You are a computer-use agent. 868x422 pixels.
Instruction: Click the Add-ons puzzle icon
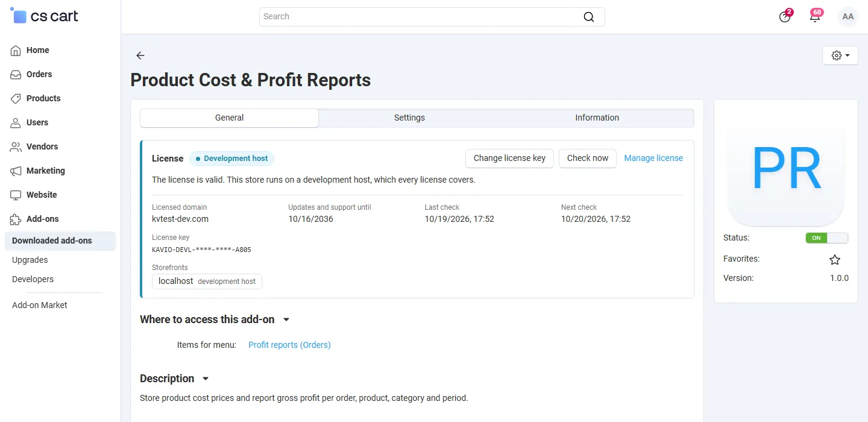[16, 219]
